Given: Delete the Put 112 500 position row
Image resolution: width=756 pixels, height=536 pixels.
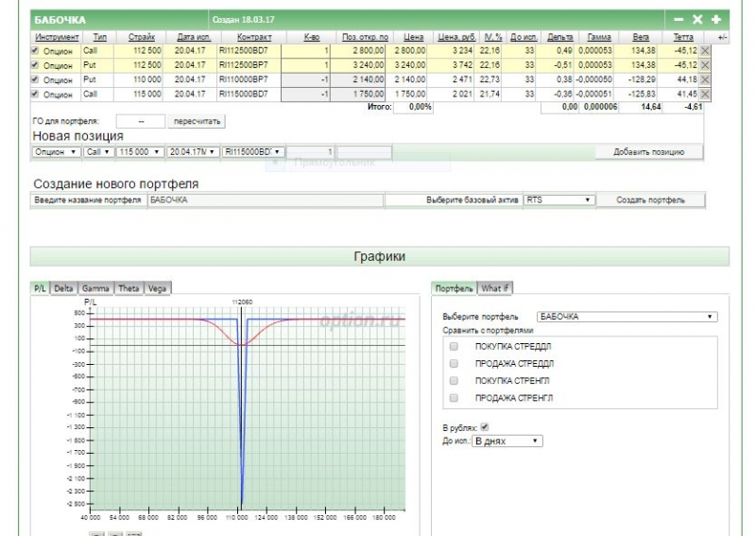Looking at the screenshot, I should [x=705, y=65].
